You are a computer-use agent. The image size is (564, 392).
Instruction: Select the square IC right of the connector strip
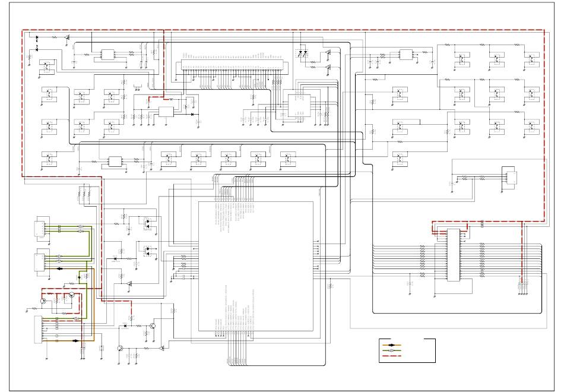point(299,106)
